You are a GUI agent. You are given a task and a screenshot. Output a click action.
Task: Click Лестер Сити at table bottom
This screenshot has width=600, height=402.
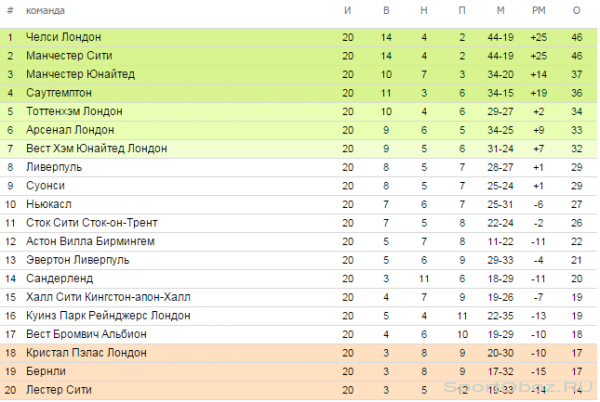[x=59, y=390]
